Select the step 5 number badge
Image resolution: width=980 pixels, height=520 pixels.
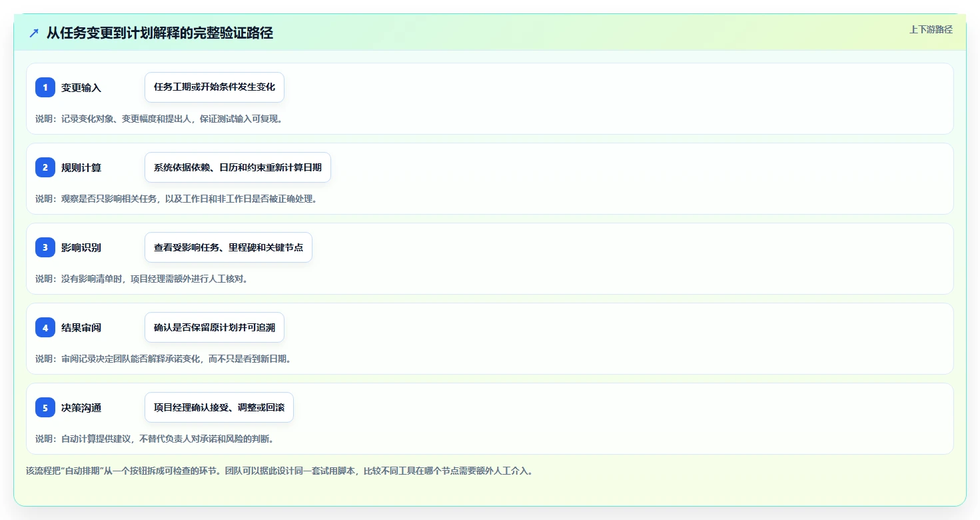45,407
